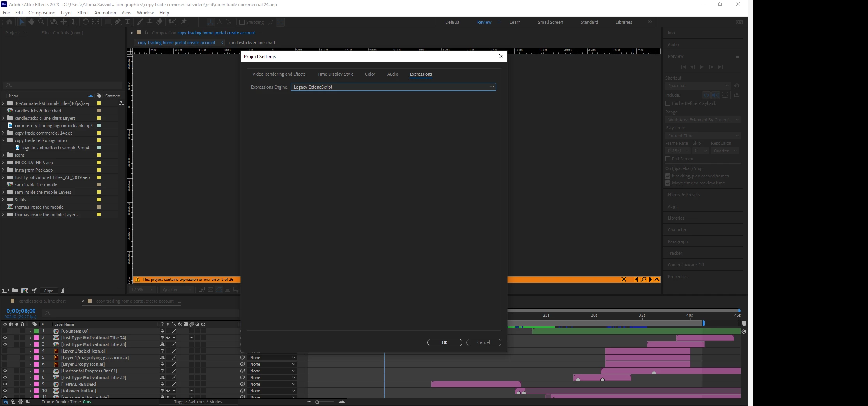Open the Audio tab in Project Settings
Screen dimensions: 868x406
393,74
